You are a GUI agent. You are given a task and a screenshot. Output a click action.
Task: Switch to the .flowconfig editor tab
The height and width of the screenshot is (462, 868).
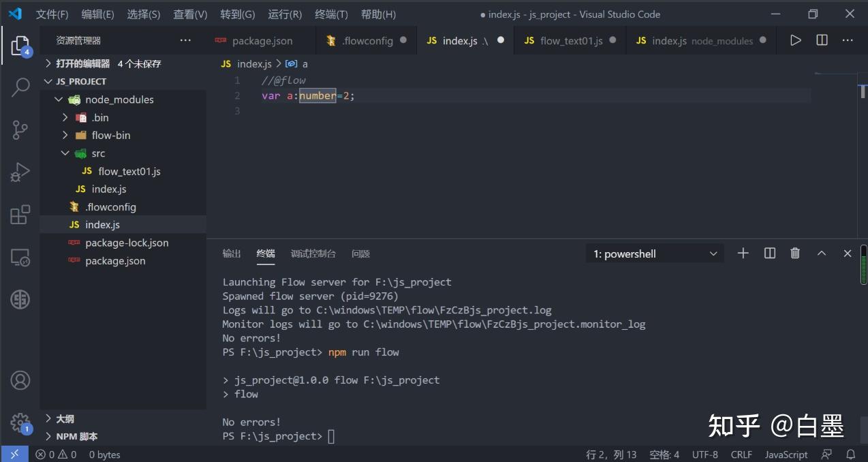click(367, 41)
